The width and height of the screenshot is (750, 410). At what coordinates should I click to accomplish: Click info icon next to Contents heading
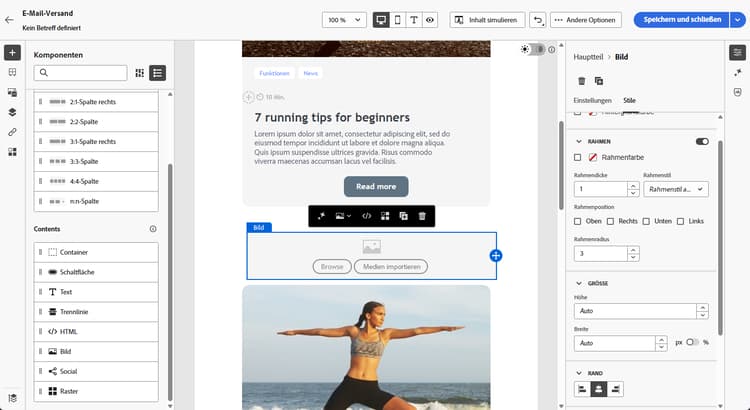coord(153,229)
